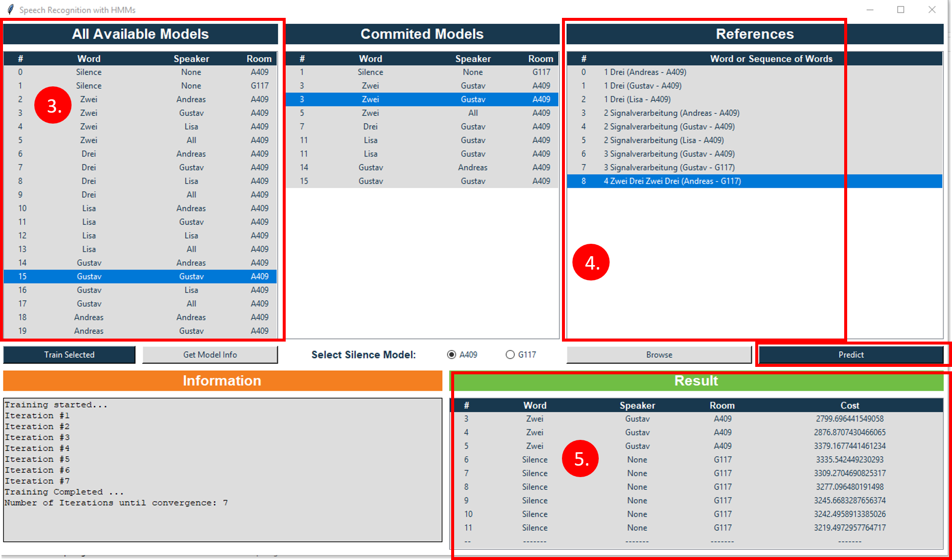Click the Train Selected button
952x560 pixels.
pos(69,354)
